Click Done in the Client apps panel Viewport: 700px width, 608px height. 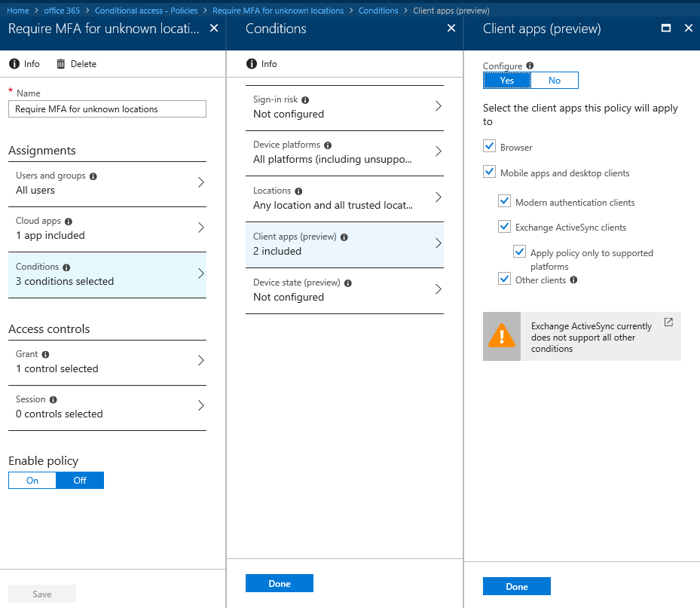(516, 587)
